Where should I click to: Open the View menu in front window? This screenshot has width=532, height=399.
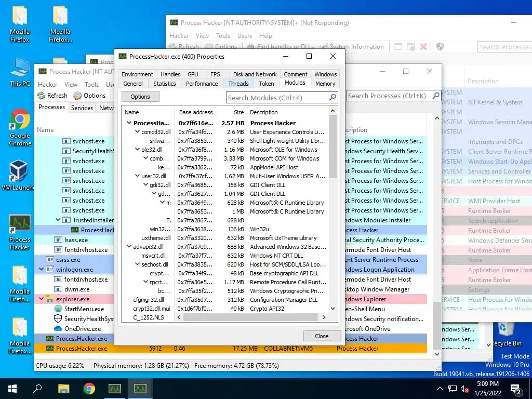[x=71, y=85]
